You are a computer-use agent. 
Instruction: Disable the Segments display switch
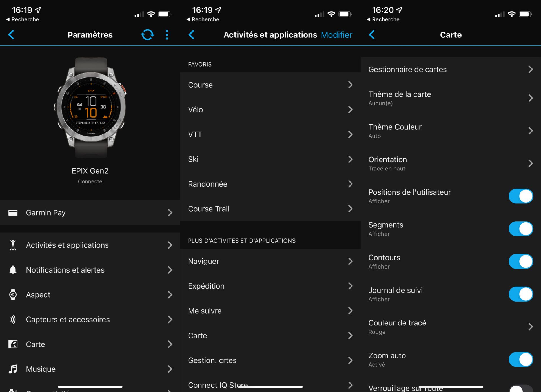521,229
